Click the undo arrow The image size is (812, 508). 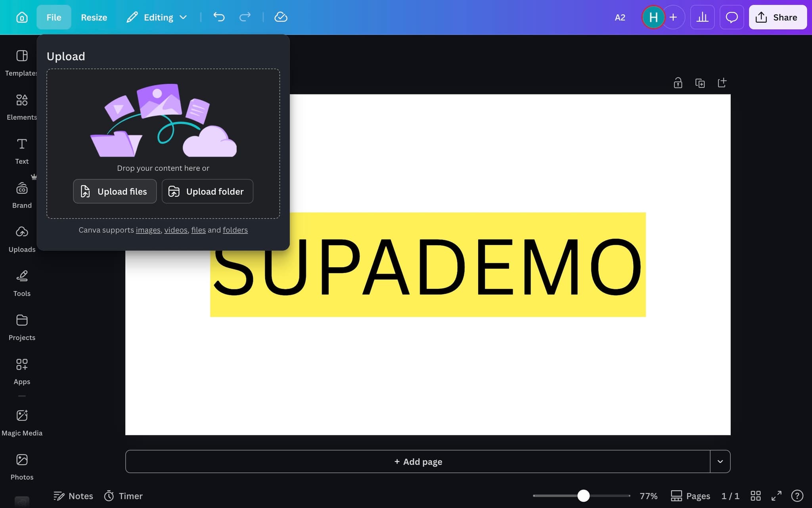coord(219,17)
